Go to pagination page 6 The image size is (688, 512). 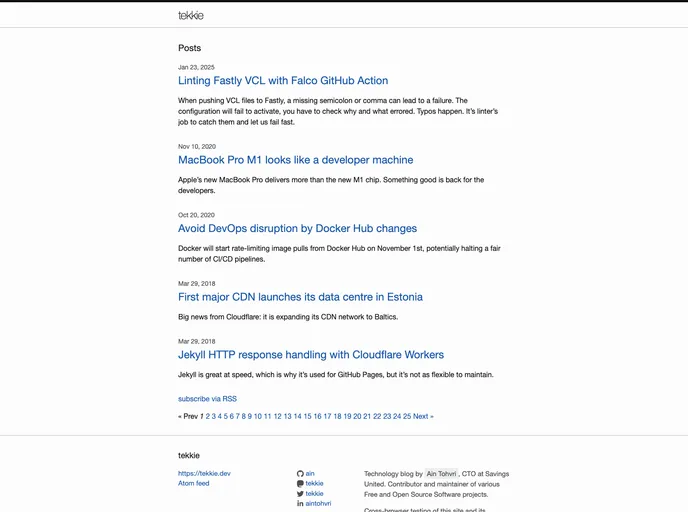click(232, 416)
